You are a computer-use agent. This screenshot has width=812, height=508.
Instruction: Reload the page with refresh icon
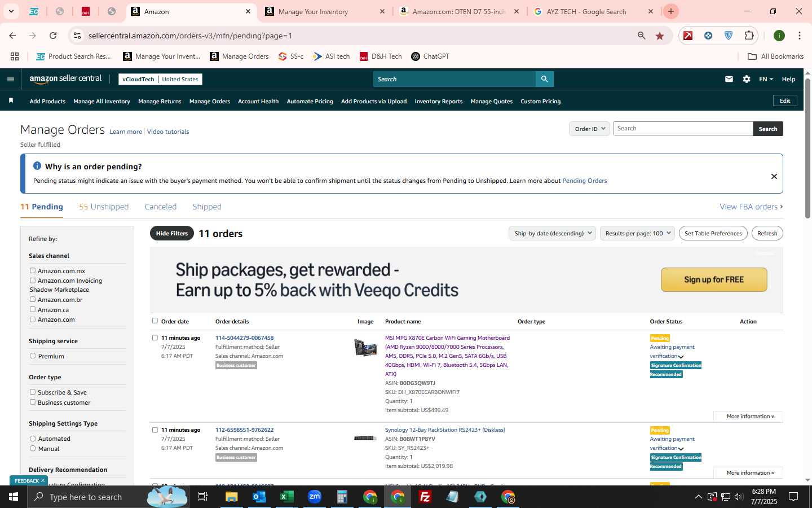coord(53,36)
